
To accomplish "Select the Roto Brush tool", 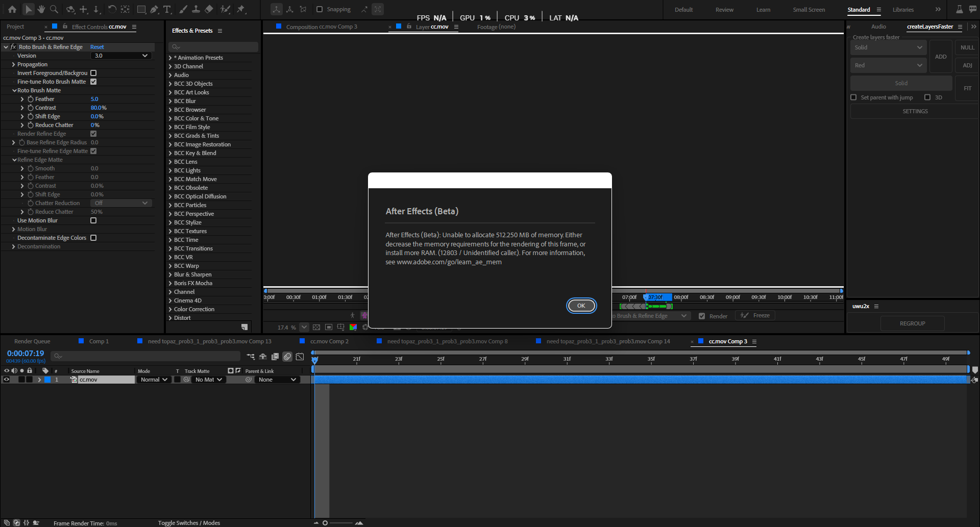I will 225,9.
